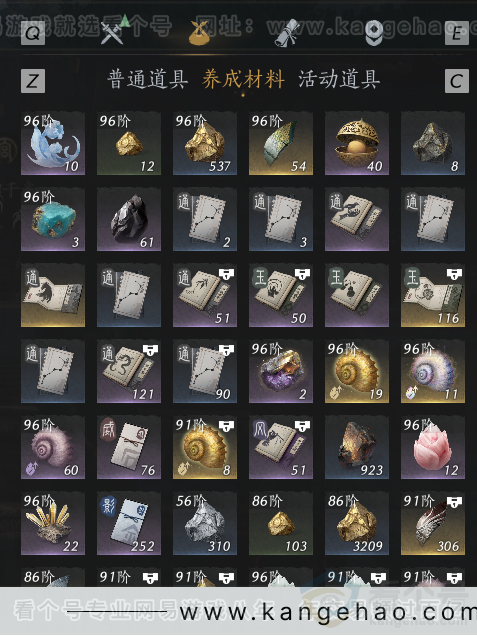
Task: Click the blue wave item with count 10
Action: tap(53, 144)
